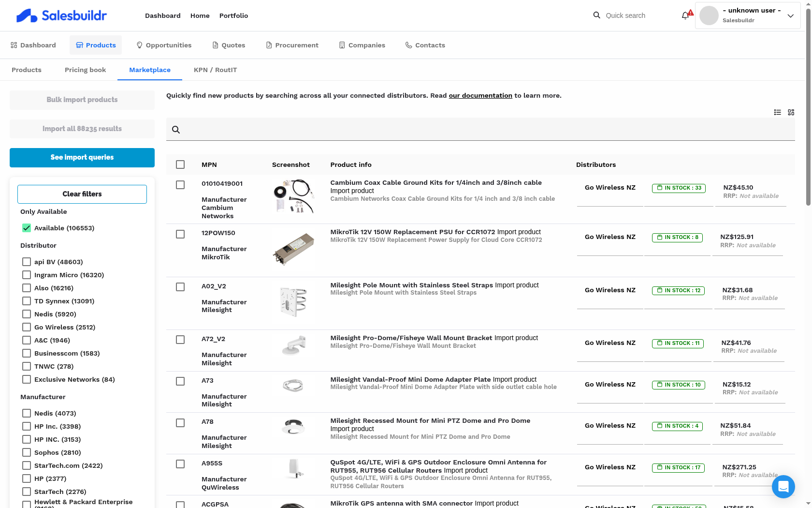Select the Products section tab
This screenshot has width=812, height=508.
tap(96, 45)
